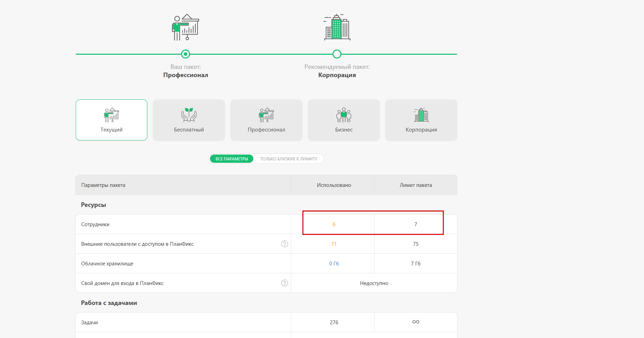The width and height of the screenshot is (644, 338).
Task: Select the Текущий plan card
Action: (112, 120)
